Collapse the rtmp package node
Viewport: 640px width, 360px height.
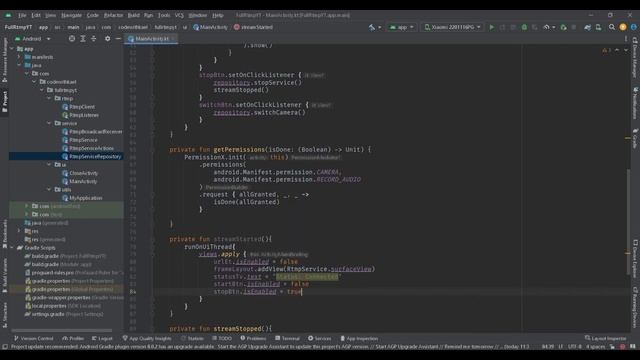coord(49,98)
